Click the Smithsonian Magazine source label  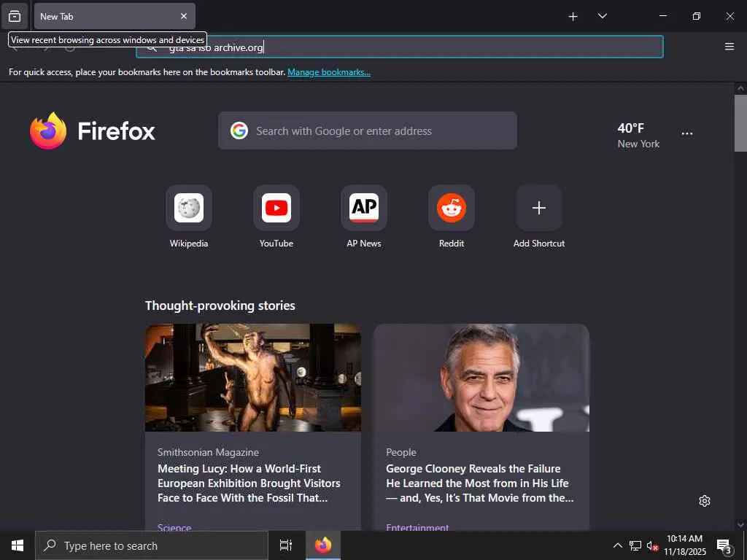[x=208, y=452]
